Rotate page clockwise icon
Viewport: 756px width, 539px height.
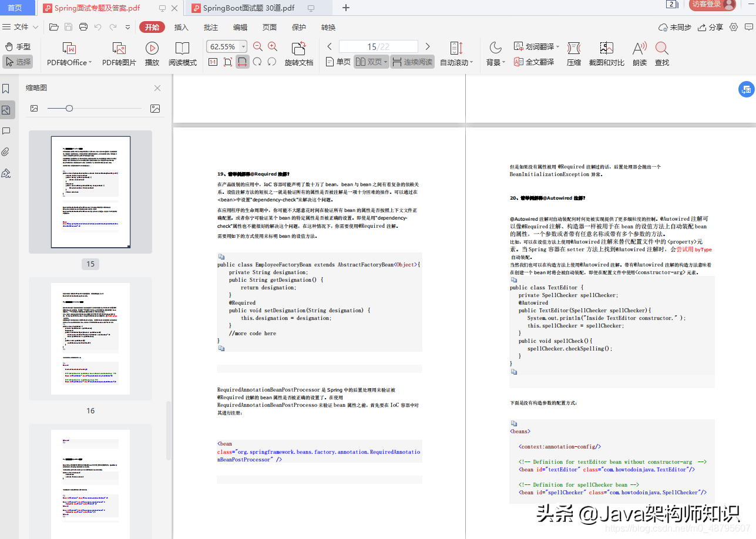(272, 62)
